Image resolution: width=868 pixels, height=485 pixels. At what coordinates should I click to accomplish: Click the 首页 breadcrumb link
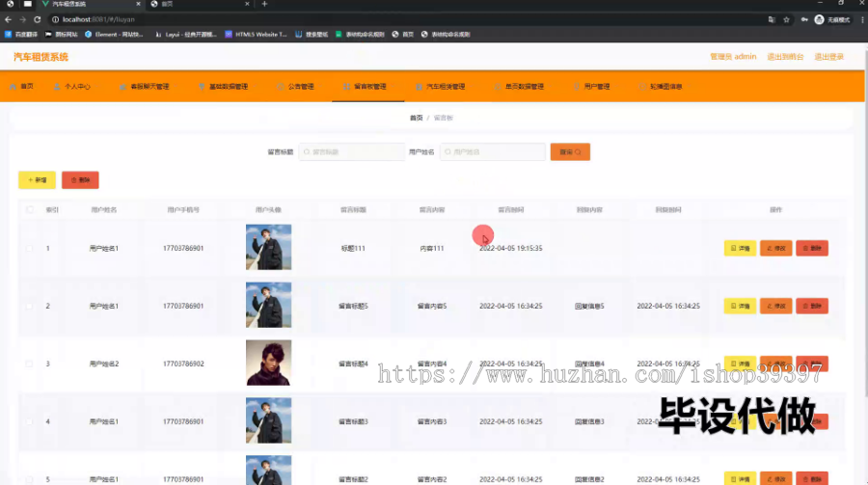tap(417, 118)
